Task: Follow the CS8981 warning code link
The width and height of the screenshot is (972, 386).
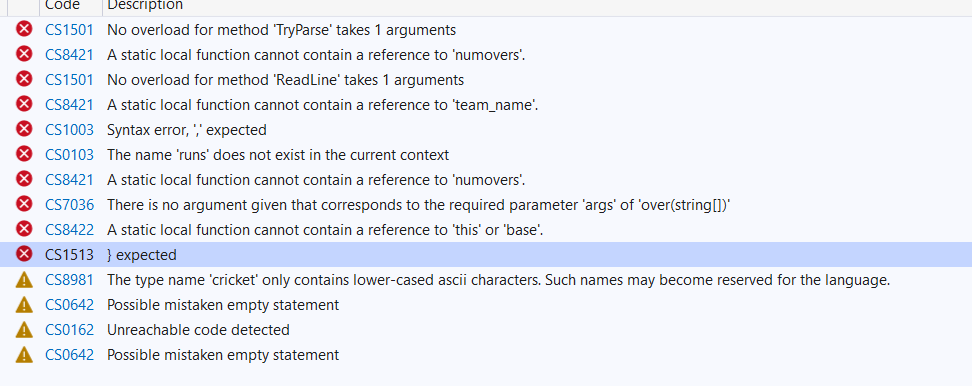Action: (69, 280)
